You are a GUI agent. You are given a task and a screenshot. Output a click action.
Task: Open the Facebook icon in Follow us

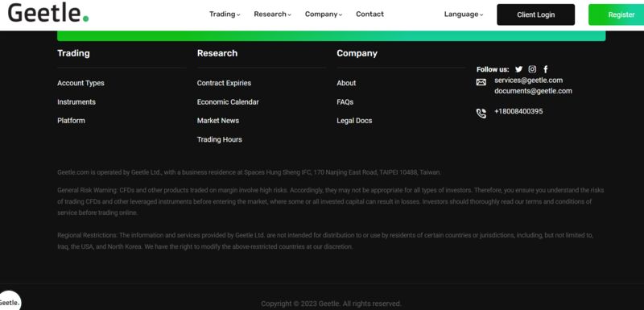tap(546, 69)
